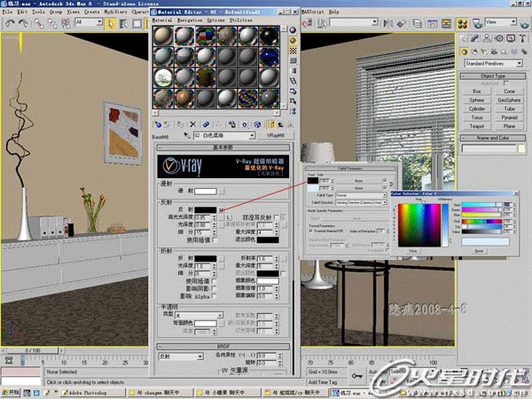
Task: Toggle the Backlight icon beside sample slots
Action: click(x=293, y=41)
